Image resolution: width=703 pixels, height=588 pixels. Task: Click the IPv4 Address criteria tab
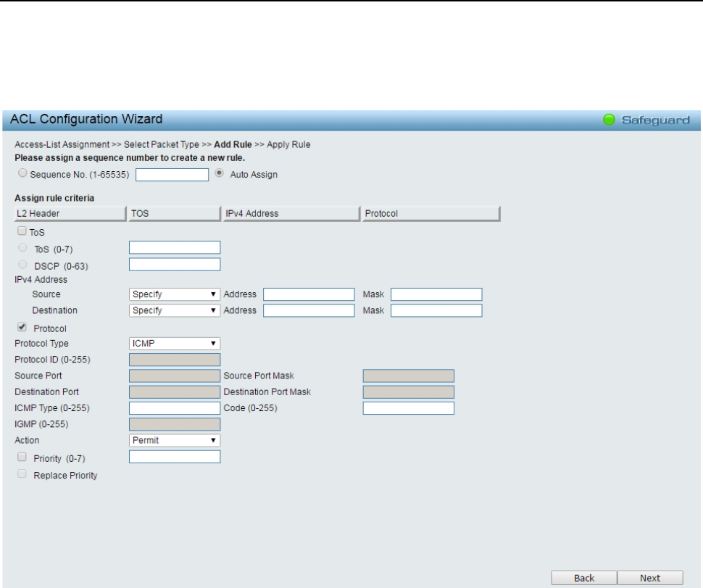[292, 213]
